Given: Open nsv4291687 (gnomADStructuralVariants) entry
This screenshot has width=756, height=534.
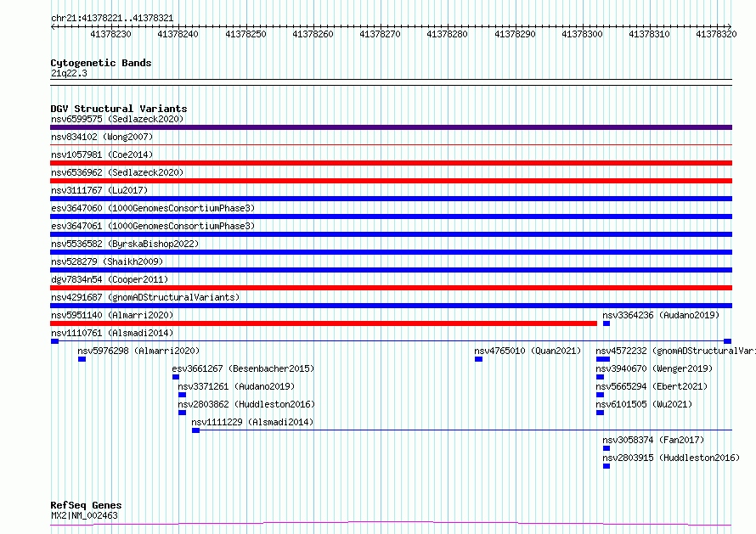Looking at the screenshot, I should point(145,297).
